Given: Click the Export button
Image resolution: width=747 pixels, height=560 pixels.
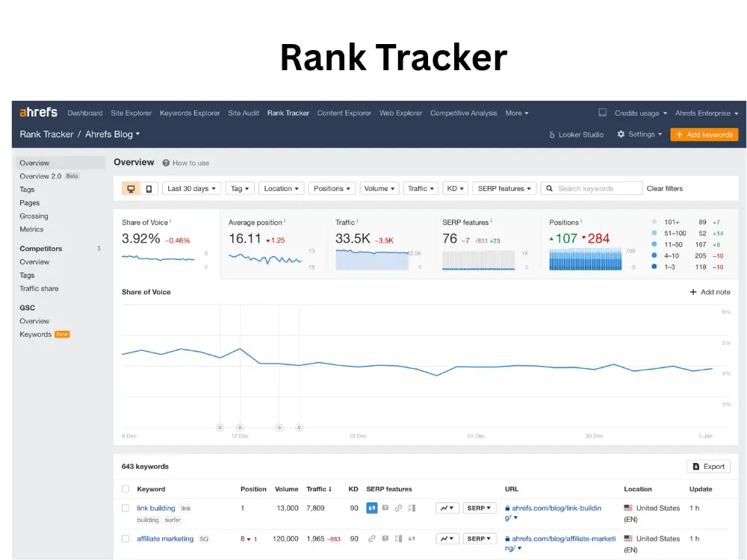Looking at the screenshot, I should click(708, 467).
